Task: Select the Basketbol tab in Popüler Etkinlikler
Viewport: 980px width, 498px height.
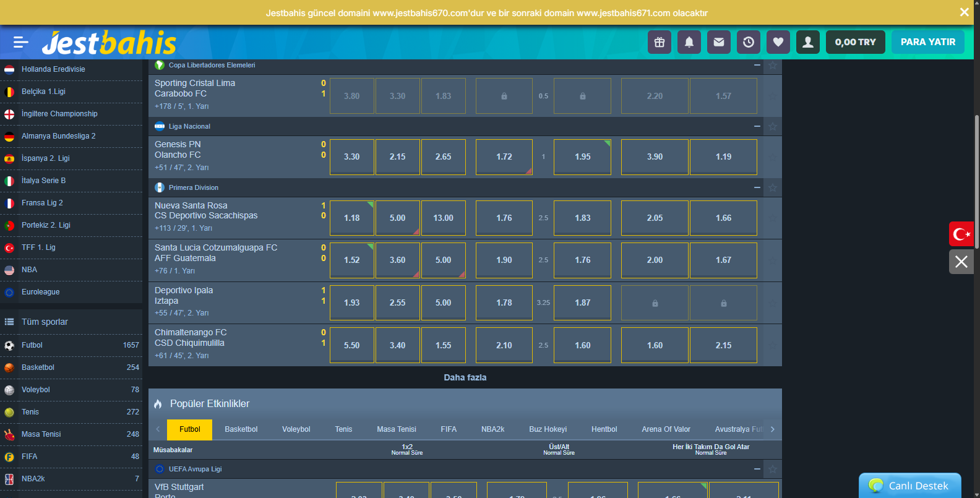Action: (241, 429)
